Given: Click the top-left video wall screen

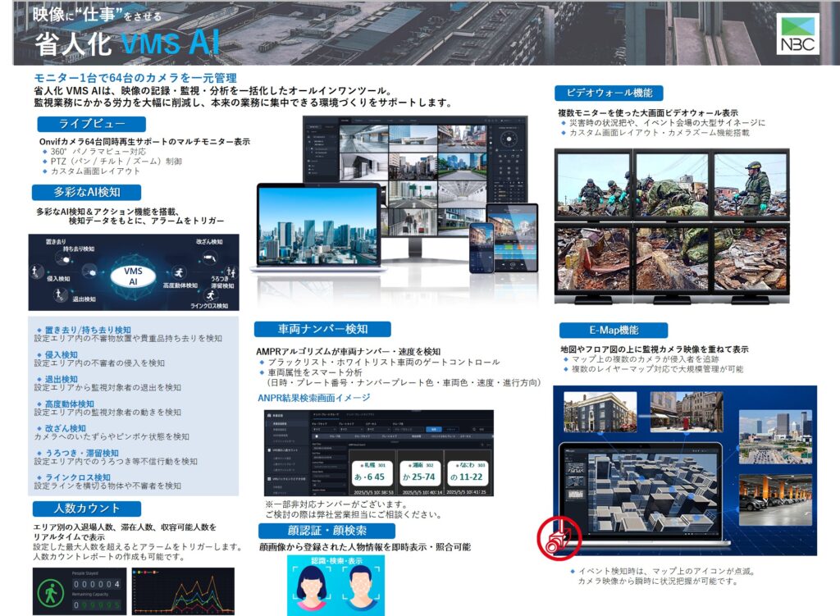Looking at the screenshot, I should [594, 185].
